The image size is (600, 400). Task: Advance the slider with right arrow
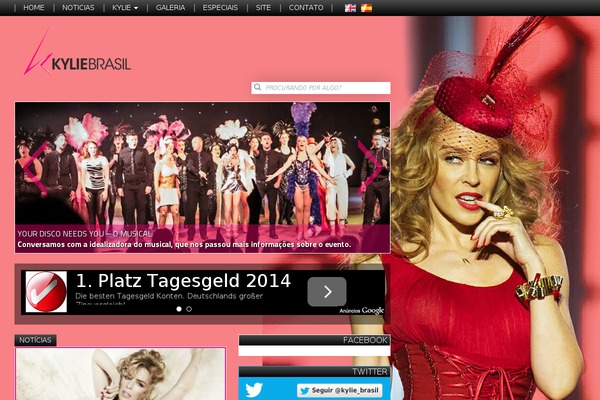369,167
